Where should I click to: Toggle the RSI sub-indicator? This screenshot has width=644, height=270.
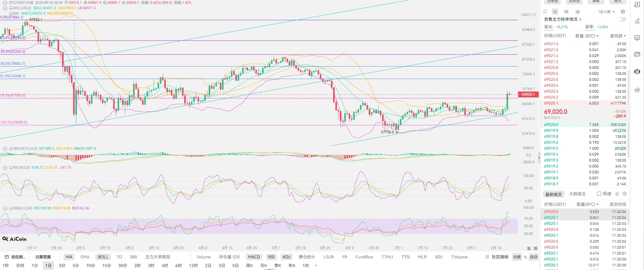tap(271, 257)
